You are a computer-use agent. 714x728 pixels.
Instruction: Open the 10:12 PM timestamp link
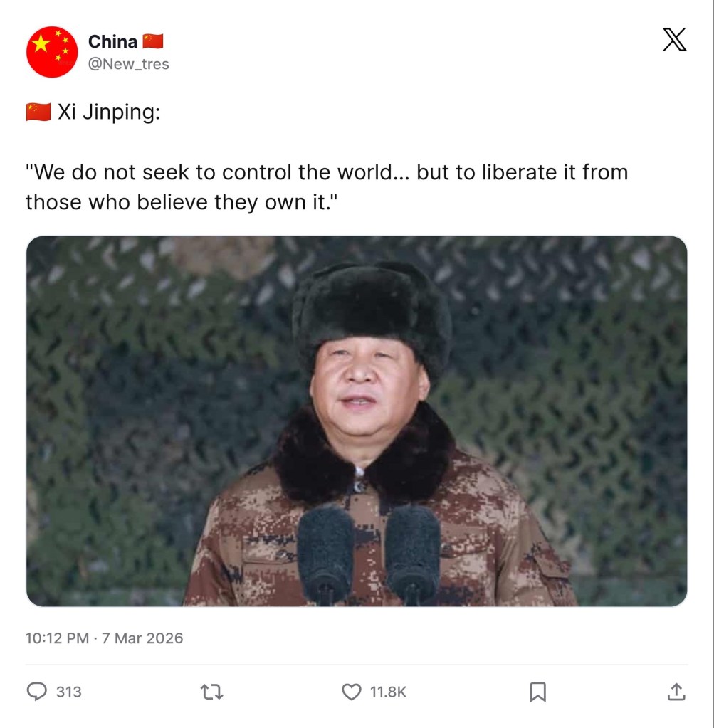57,638
